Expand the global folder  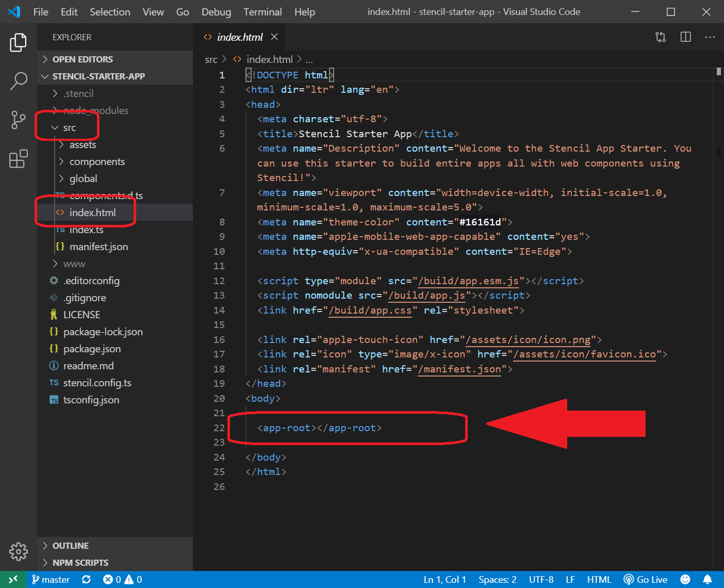[115, 178]
